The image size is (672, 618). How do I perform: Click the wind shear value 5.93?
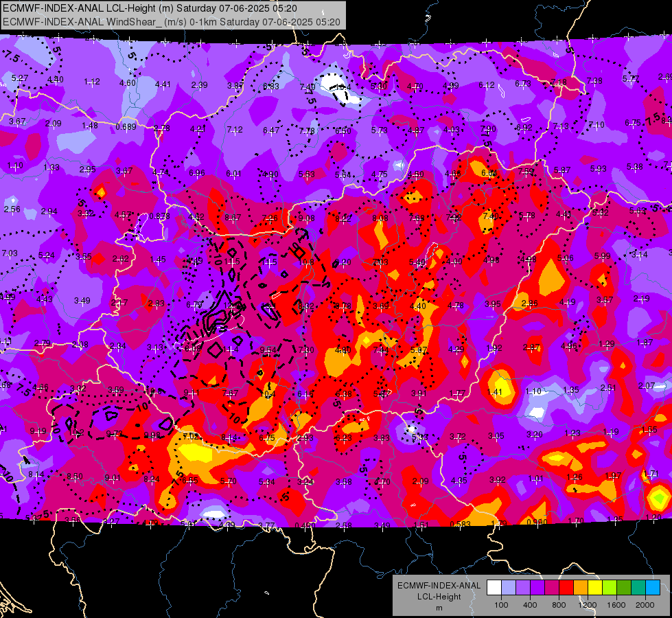tap(598, 168)
